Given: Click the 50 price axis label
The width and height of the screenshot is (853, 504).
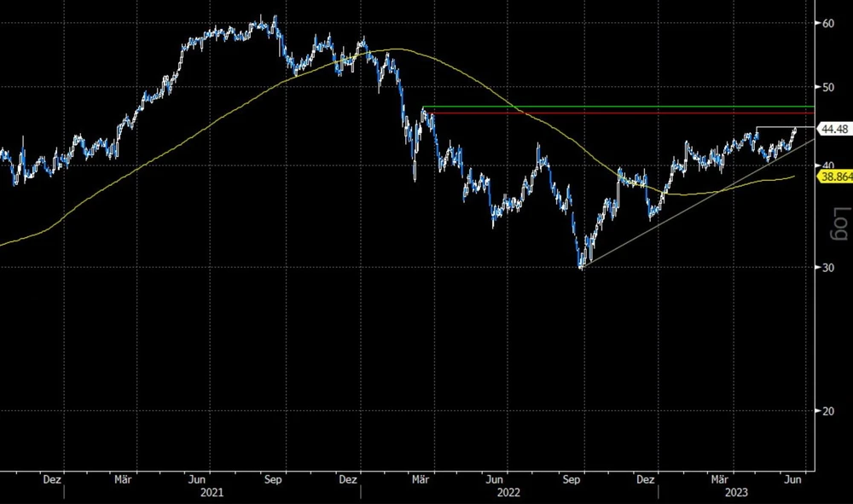Looking at the screenshot, I should coord(827,87).
